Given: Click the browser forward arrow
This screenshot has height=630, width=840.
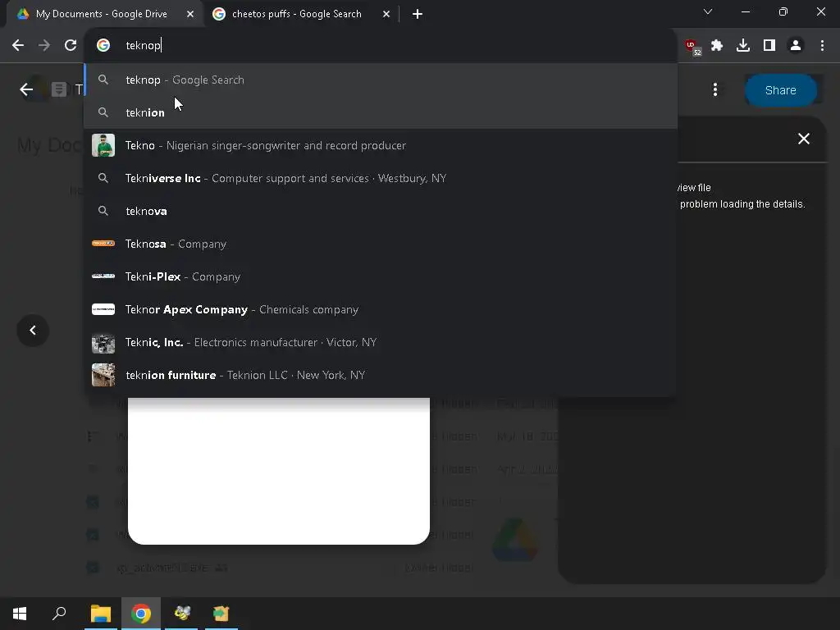Looking at the screenshot, I should (44, 46).
